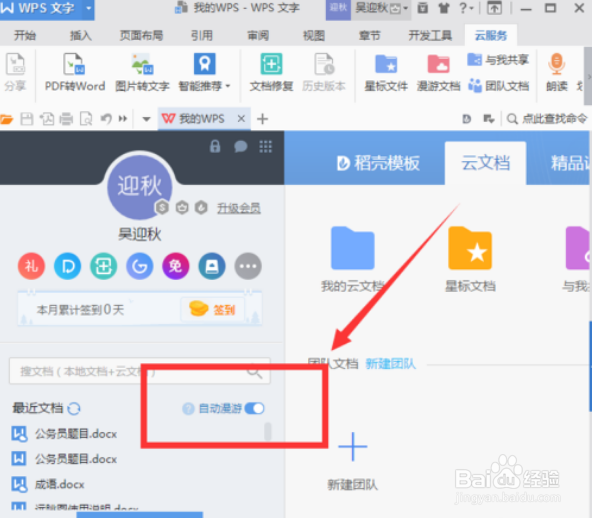Open the apps grid icon
This screenshot has height=518, width=593.
(x=265, y=146)
